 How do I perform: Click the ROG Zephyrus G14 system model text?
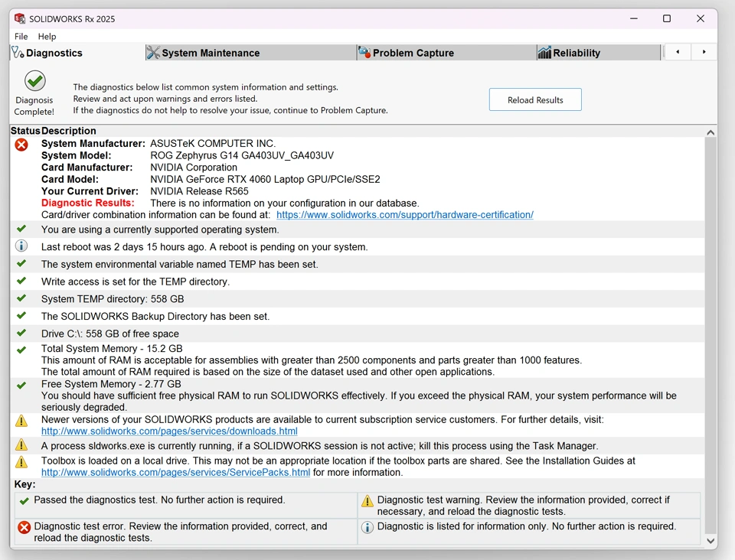coord(242,155)
